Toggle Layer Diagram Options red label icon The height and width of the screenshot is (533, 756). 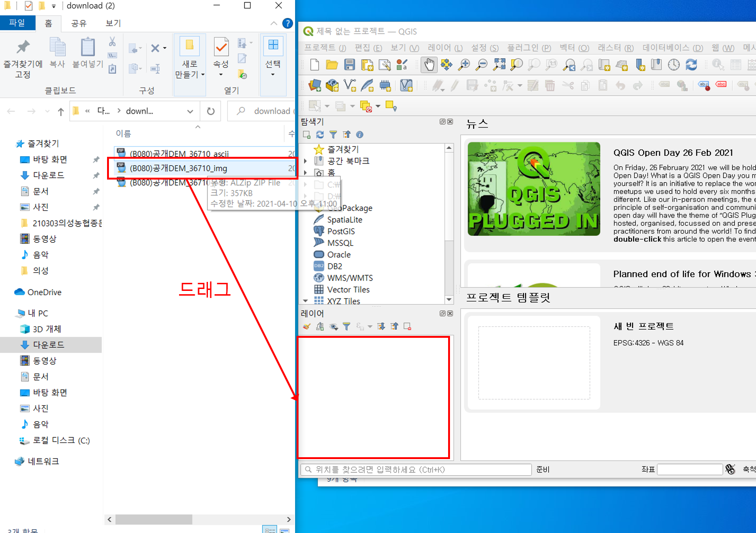pyautogui.click(x=721, y=85)
